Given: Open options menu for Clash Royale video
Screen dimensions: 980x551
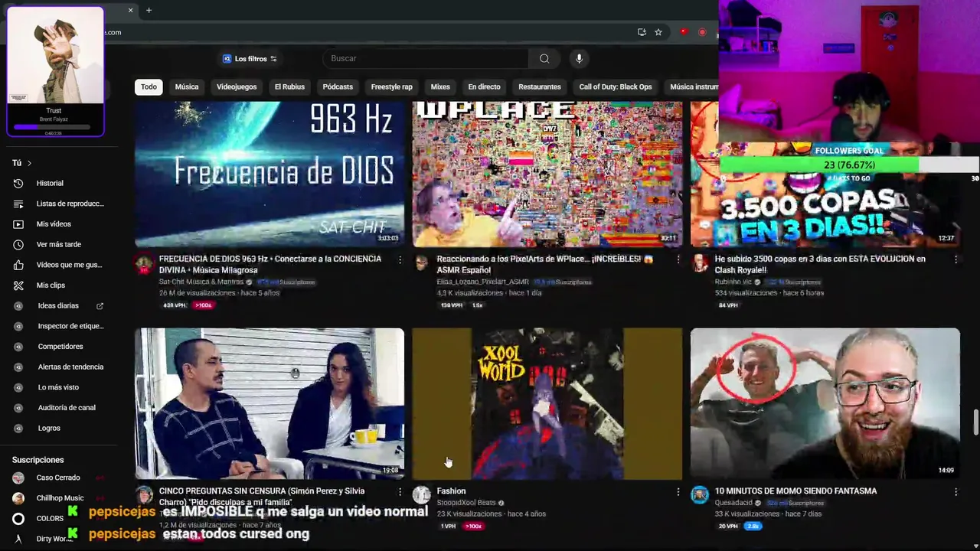Looking at the screenshot, I should [955, 260].
